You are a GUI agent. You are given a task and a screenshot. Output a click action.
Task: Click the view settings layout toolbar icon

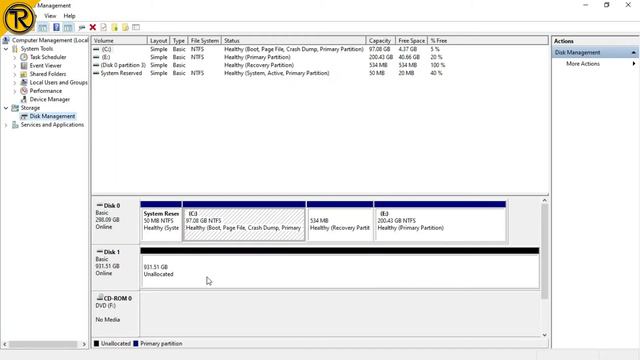click(136, 27)
